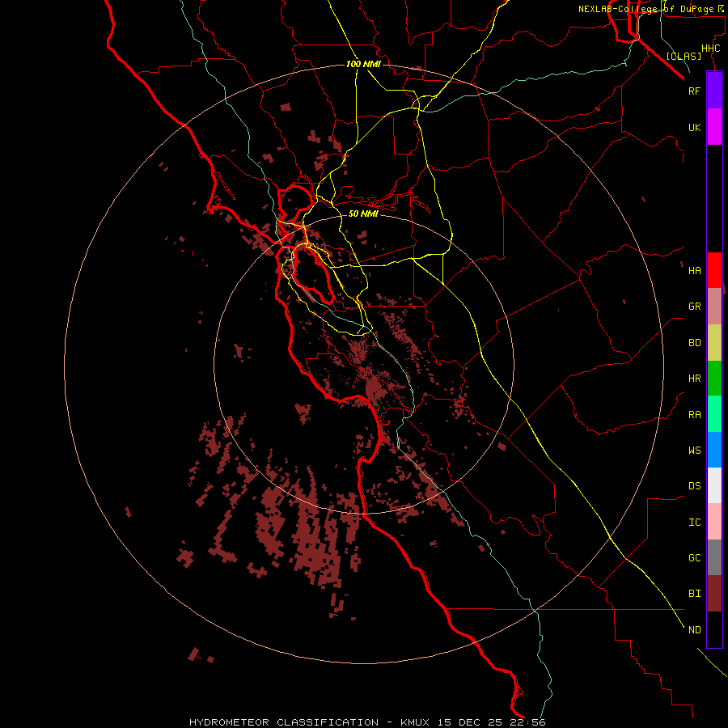Click the 100 NMI range ring label
Viewport: 728px width, 728px height.
tap(363, 64)
